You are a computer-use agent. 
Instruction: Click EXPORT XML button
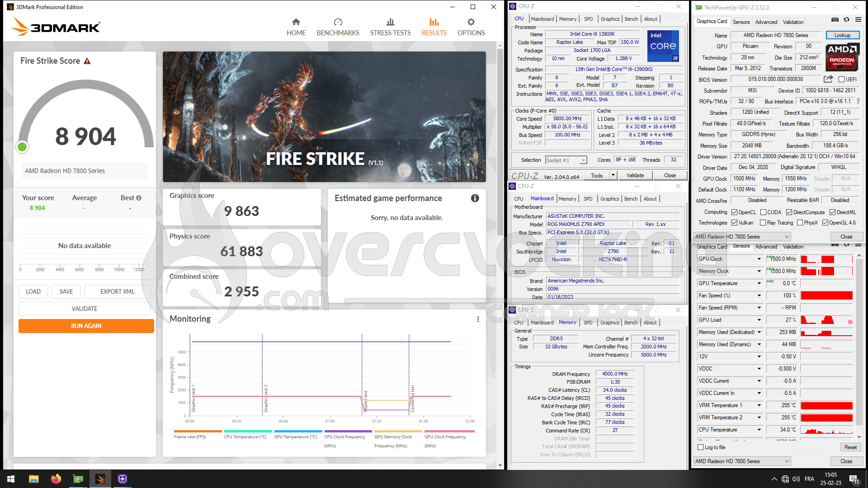117,291
